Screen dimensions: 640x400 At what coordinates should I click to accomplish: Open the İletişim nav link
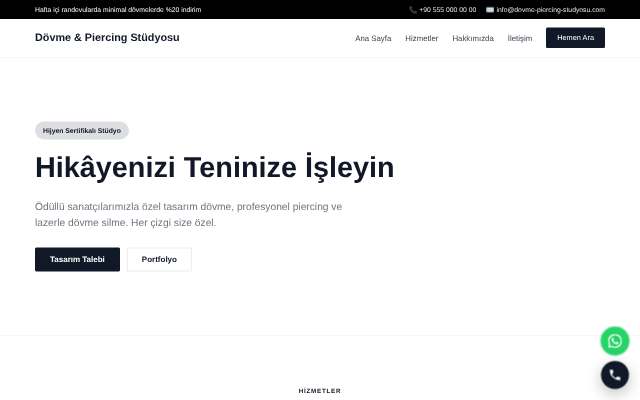click(520, 38)
